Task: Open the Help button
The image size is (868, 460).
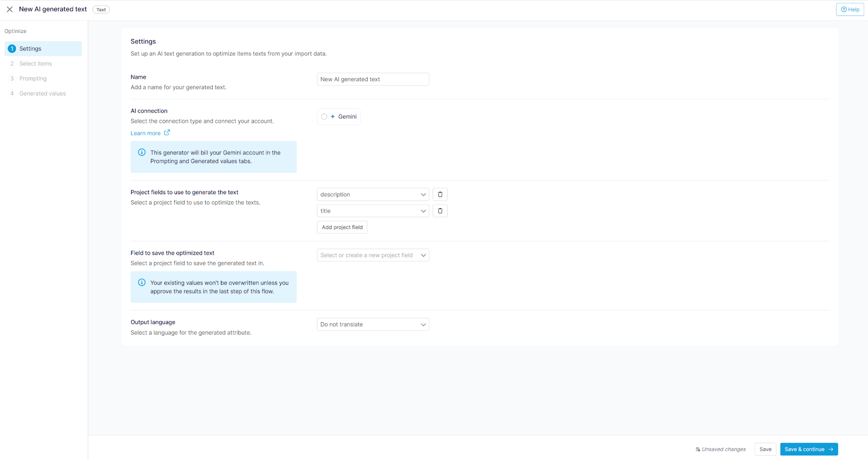Action: [x=850, y=9]
